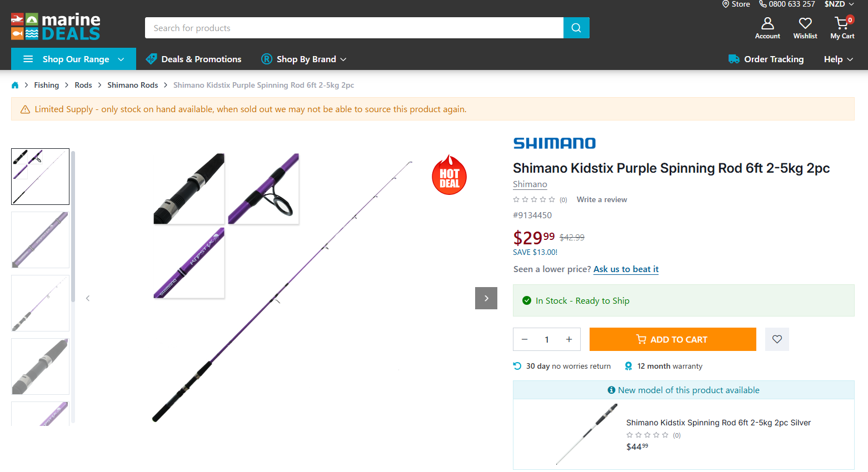The width and height of the screenshot is (868, 472).
Task: Click the ADD TO CART button
Action: coord(672,339)
